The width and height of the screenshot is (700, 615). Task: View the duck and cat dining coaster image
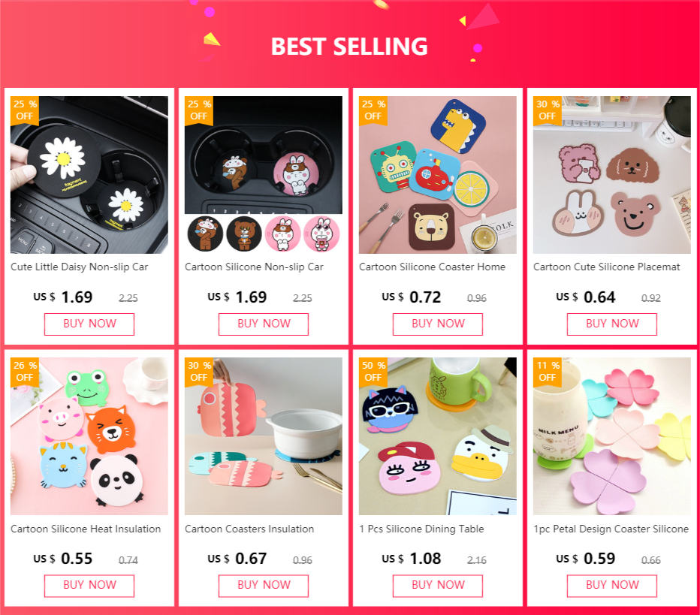click(437, 436)
